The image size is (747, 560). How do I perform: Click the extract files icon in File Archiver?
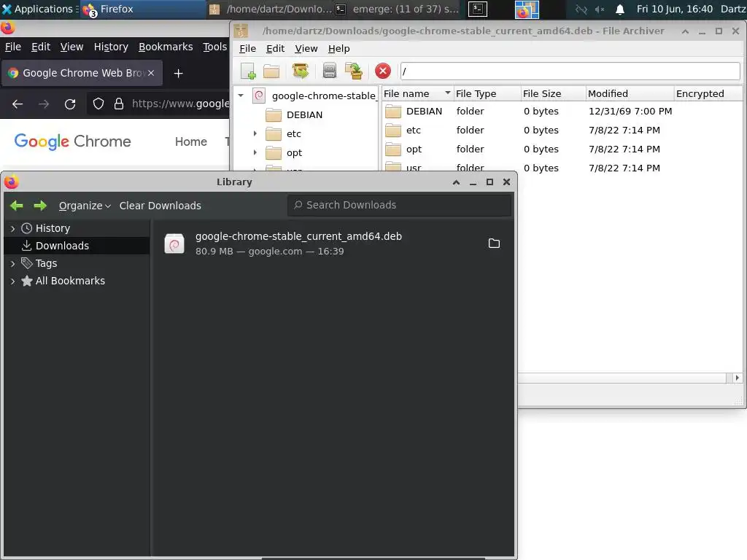tap(300, 71)
